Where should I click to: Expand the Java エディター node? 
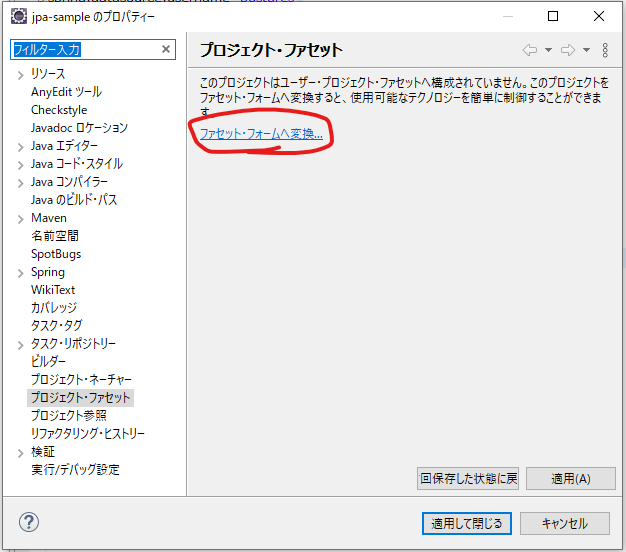pyautogui.click(x=20, y=147)
